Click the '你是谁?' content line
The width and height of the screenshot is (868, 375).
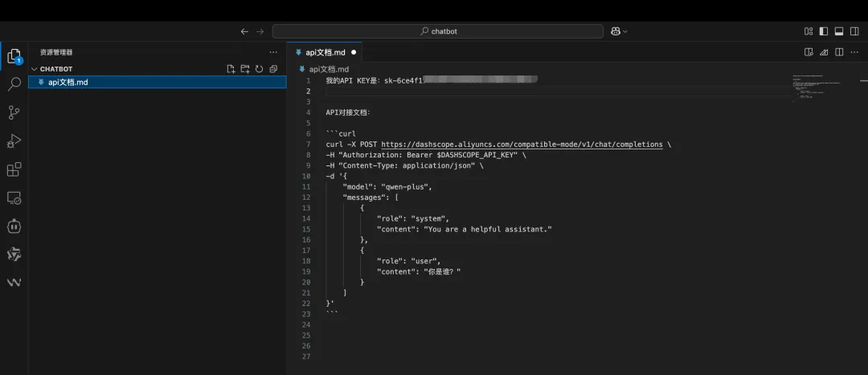click(419, 271)
